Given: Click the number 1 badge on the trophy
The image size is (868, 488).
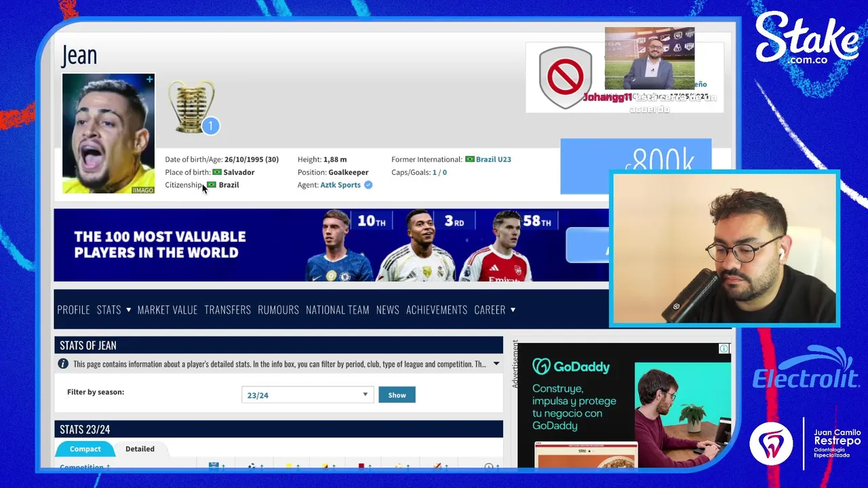Looking at the screenshot, I should (x=210, y=125).
